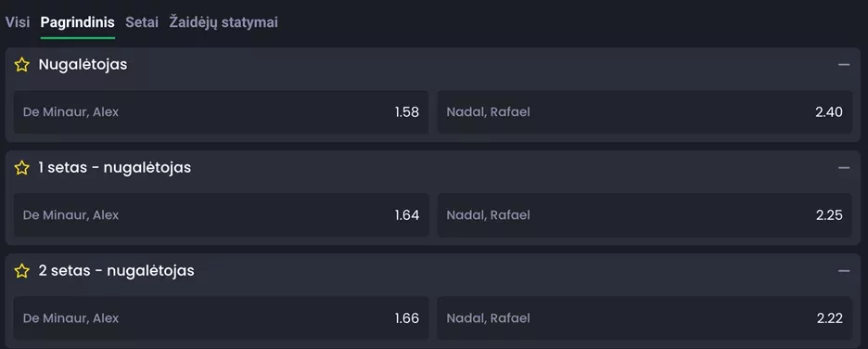Pick De Minaur first set at 1.64
Viewport: 868px width, 349px height.
tap(221, 215)
